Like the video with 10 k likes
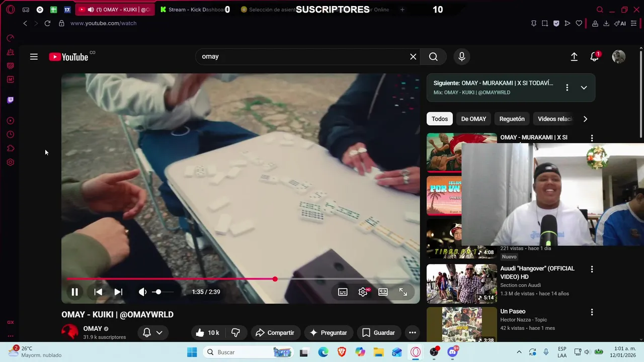The width and height of the screenshot is (644, 362). (x=208, y=333)
